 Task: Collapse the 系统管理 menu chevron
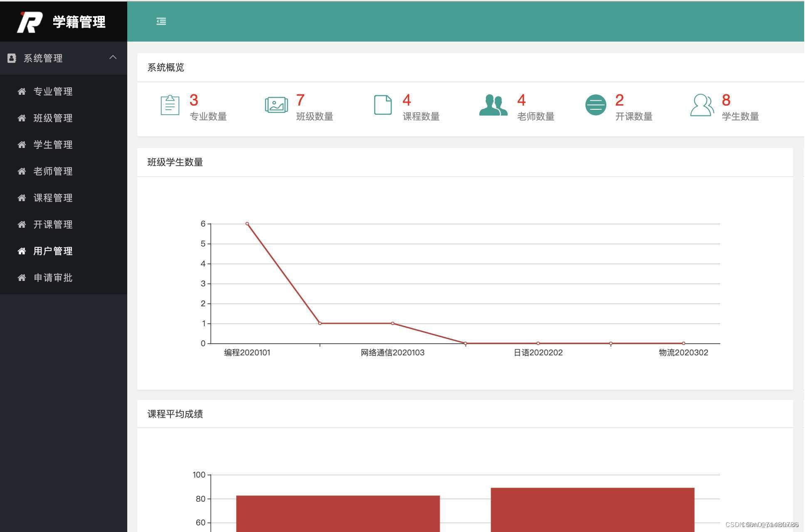point(113,57)
